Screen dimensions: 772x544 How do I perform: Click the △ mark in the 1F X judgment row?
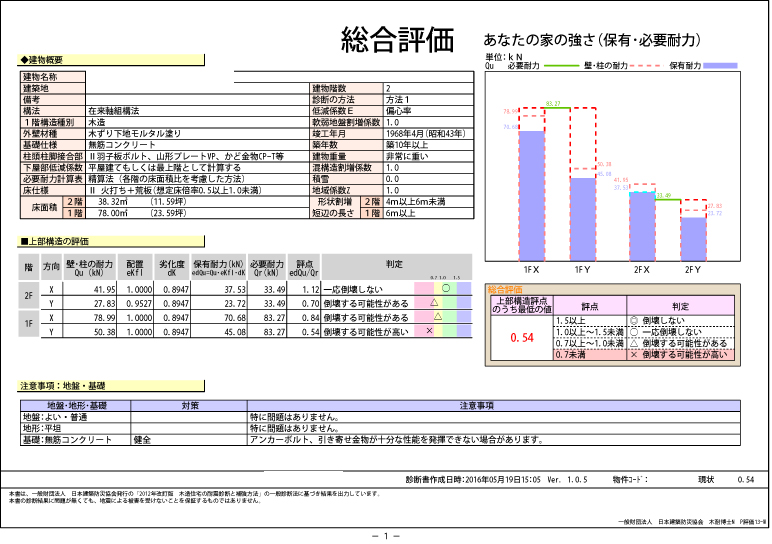coord(438,317)
